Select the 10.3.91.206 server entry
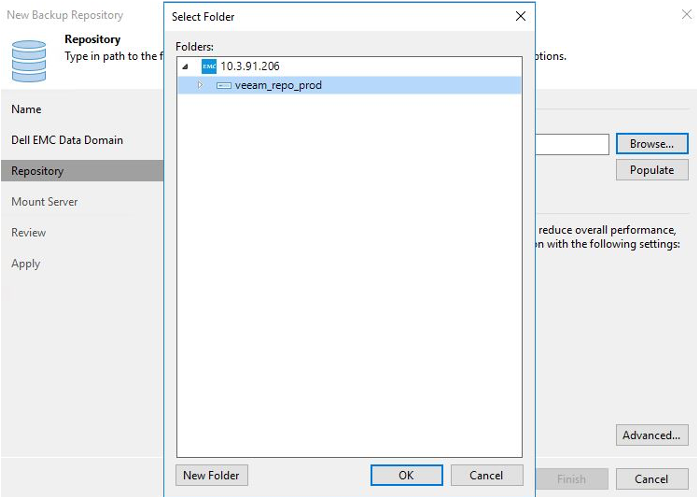 250,66
